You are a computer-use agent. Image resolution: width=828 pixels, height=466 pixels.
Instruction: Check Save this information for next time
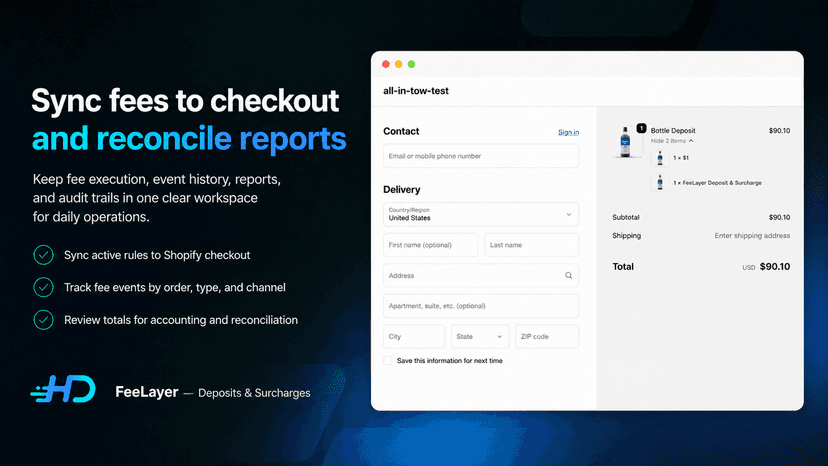[x=388, y=360]
